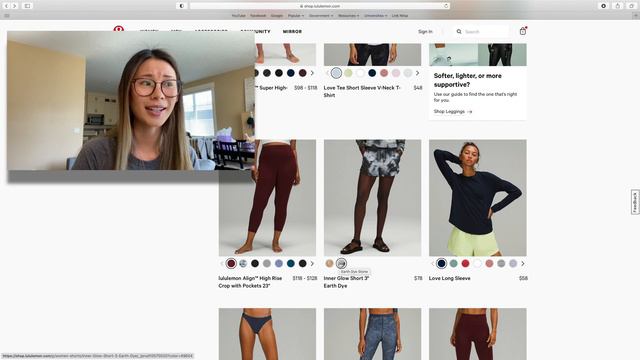The width and height of the screenshot is (640, 360).
Task: Expand the Resources bookmarks folder
Action: pyautogui.click(x=349, y=16)
